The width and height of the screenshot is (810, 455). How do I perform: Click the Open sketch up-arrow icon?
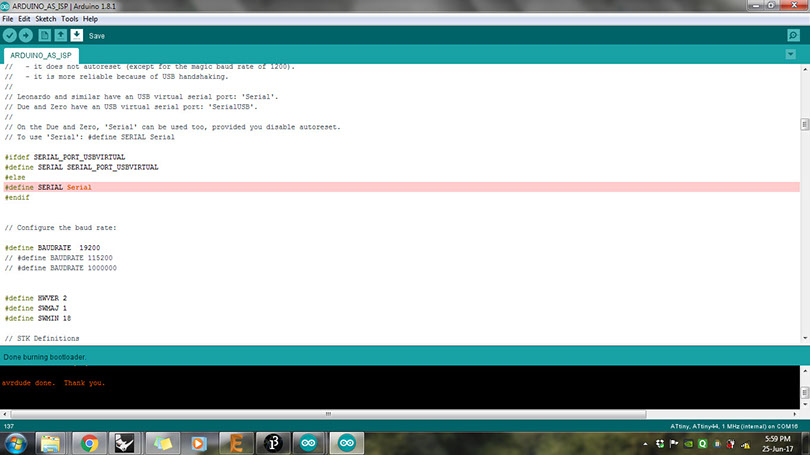click(60, 36)
